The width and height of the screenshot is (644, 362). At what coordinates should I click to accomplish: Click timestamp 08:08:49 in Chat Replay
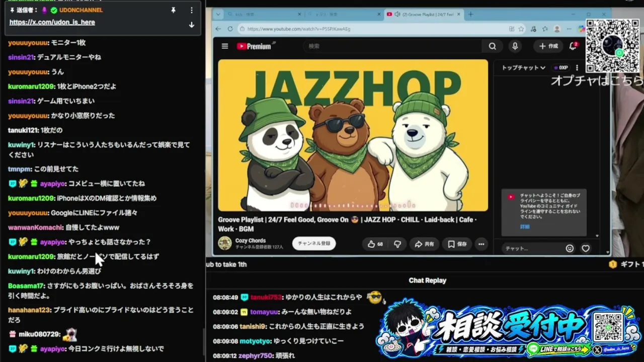[x=225, y=297]
